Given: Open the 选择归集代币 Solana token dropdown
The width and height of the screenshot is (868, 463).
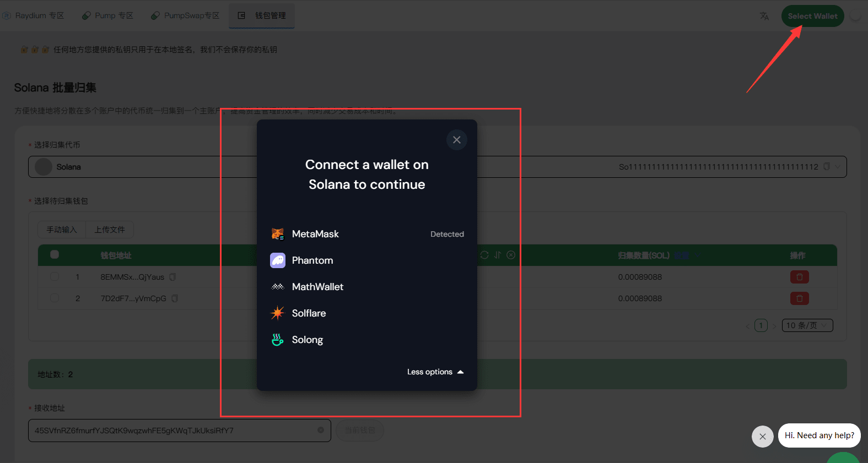Looking at the screenshot, I should 437,167.
